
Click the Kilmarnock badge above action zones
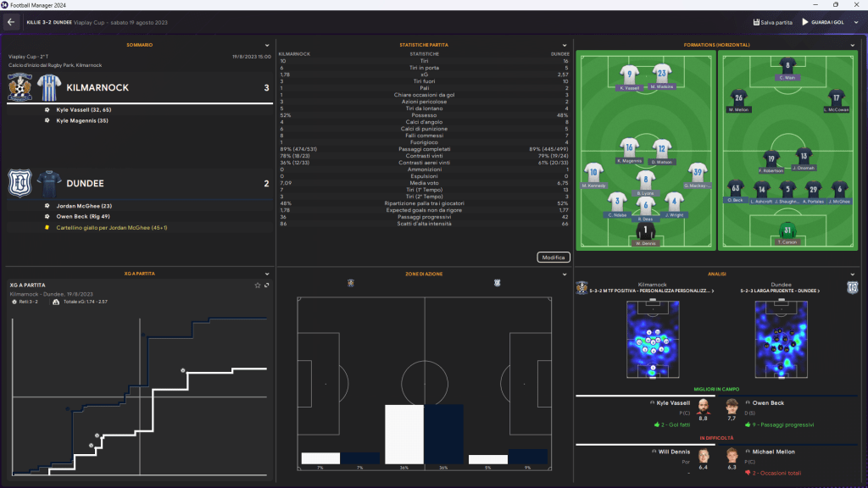click(351, 283)
